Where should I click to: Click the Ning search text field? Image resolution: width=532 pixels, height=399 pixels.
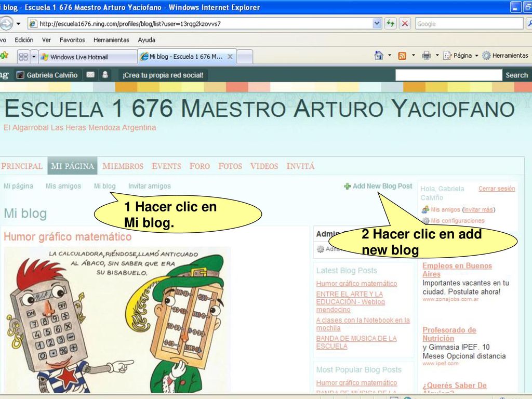[448, 75]
